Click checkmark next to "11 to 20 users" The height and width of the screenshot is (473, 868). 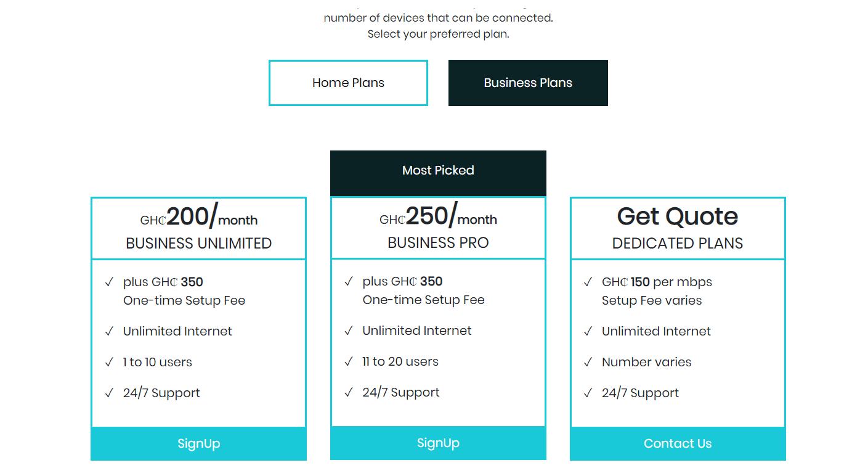349,361
